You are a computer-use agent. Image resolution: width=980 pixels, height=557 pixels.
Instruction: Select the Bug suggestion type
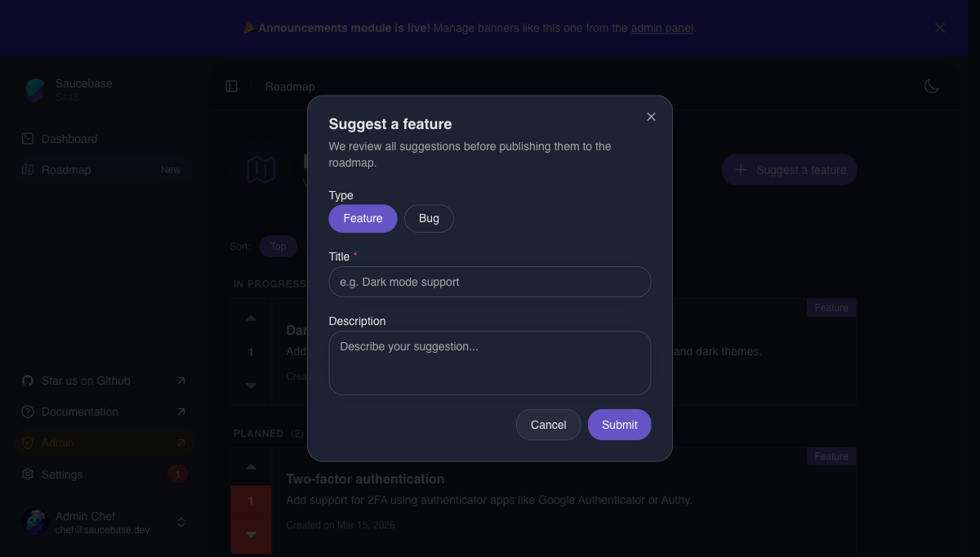(429, 218)
